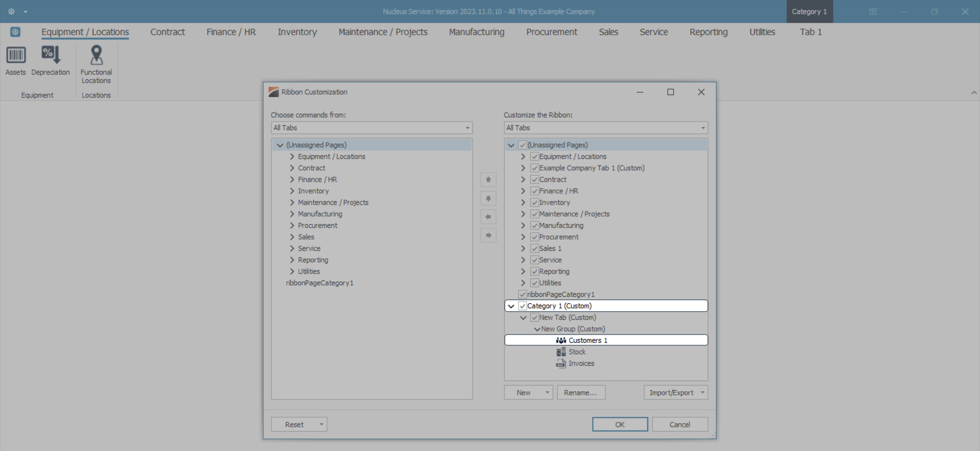This screenshot has height=451, width=980.
Task: Open the quick access dropdown arrow in the title bar
Action: pyautogui.click(x=26, y=12)
